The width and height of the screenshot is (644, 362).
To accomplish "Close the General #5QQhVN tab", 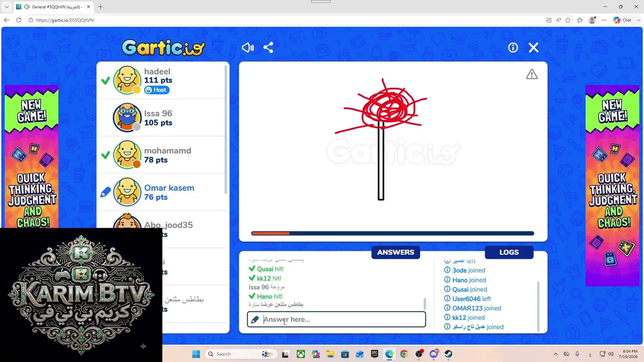I will click(x=88, y=7).
